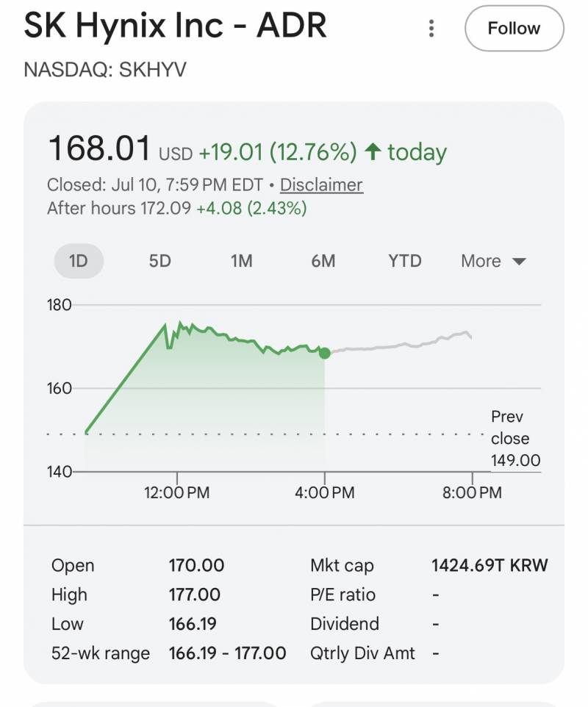Switch to the 1M chart range
The width and height of the screenshot is (588, 707).
click(242, 261)
